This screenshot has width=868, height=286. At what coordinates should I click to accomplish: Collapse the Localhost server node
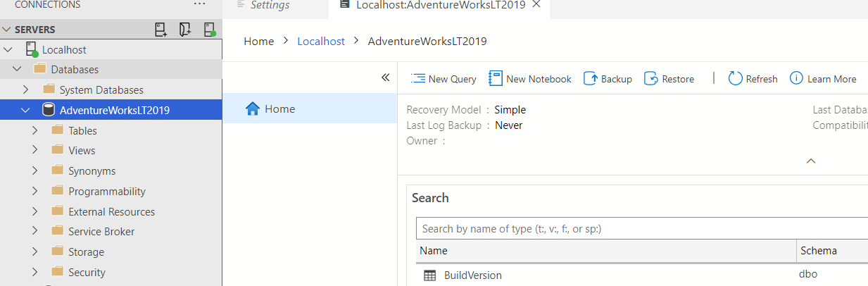(7, 49)
